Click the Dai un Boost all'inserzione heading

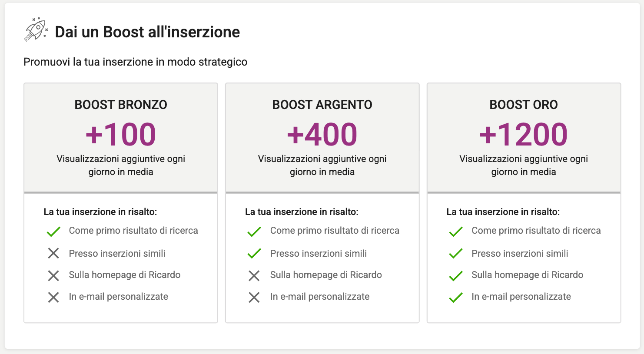click(147, 32)
